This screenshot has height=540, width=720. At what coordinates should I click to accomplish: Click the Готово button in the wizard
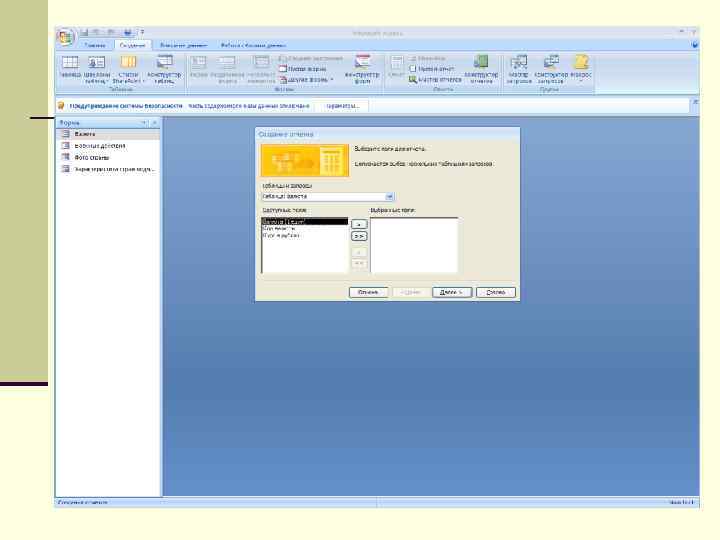(496, 292)
